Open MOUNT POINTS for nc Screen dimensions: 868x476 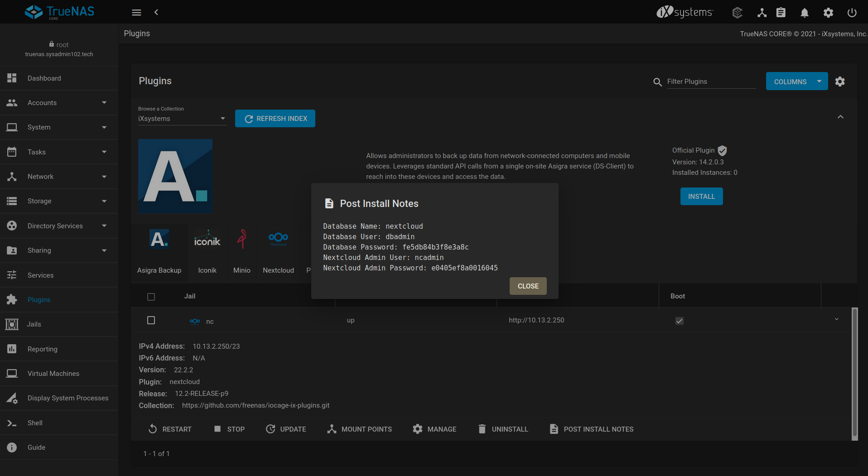point(360,429)
